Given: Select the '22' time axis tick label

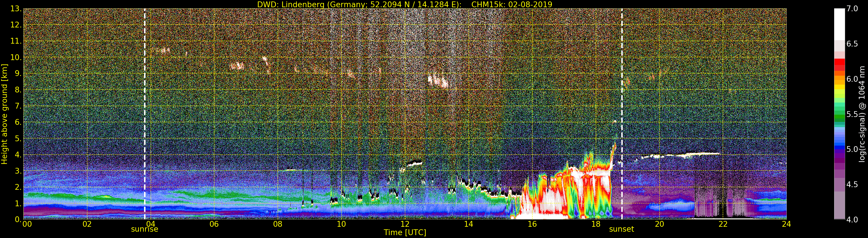Looking at the screenshot, I should pyautogui.click(x=723, y=224).
